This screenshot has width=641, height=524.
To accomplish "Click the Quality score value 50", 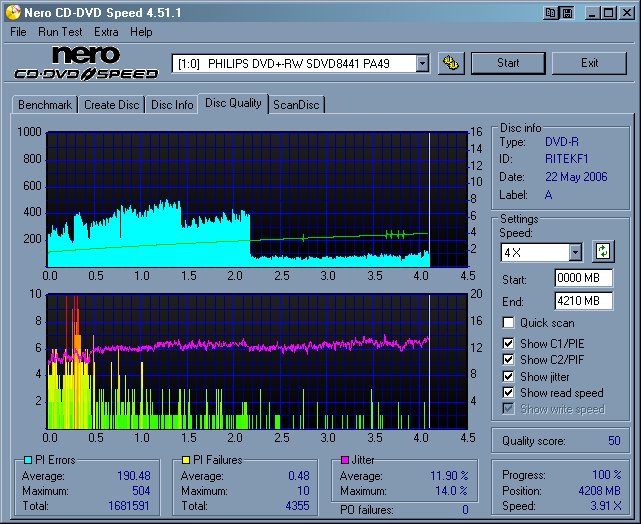I will (x=614, y=441).
